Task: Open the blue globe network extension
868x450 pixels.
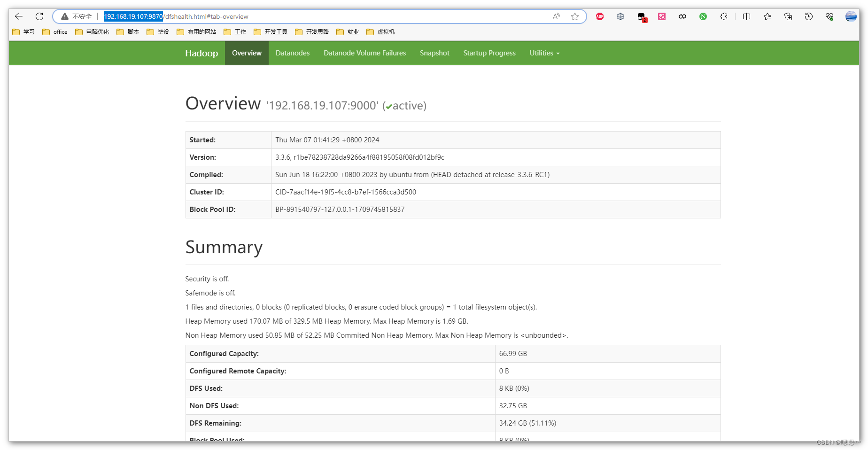Action: (620, 16)
